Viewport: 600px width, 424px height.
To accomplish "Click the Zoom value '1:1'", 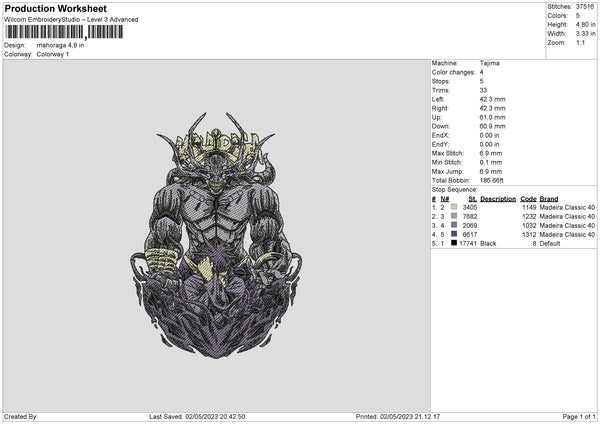I will click(x=580, y=42).
